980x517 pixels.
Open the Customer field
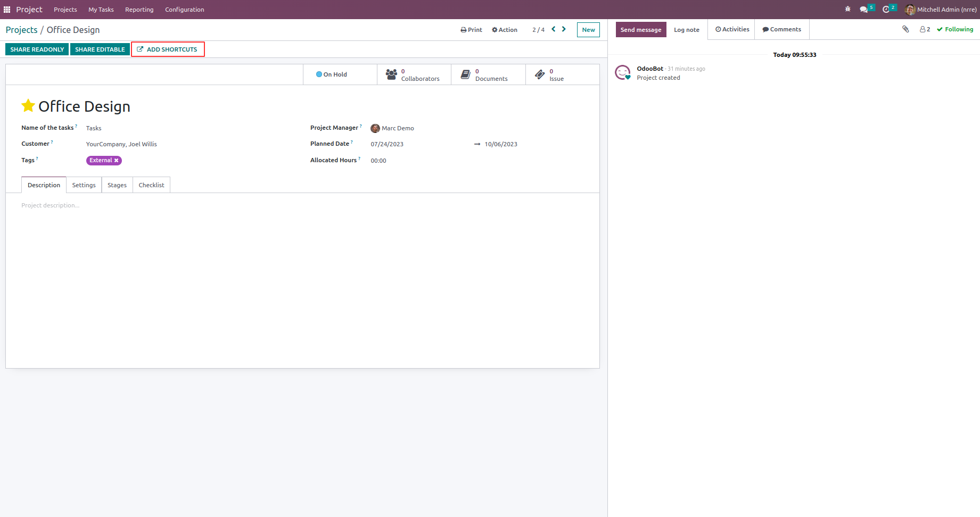(192, 144)
